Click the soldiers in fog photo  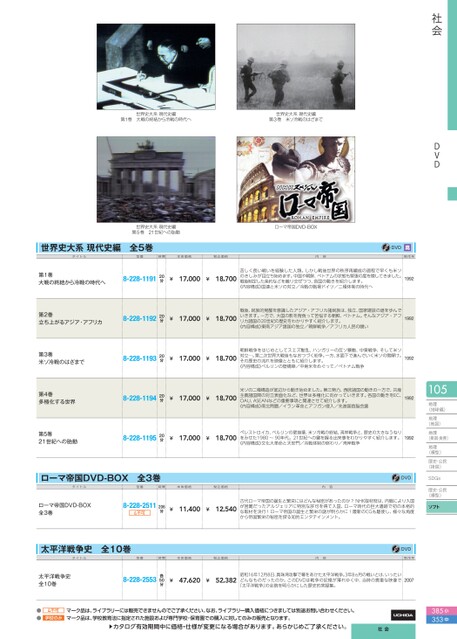pos(296,66)
